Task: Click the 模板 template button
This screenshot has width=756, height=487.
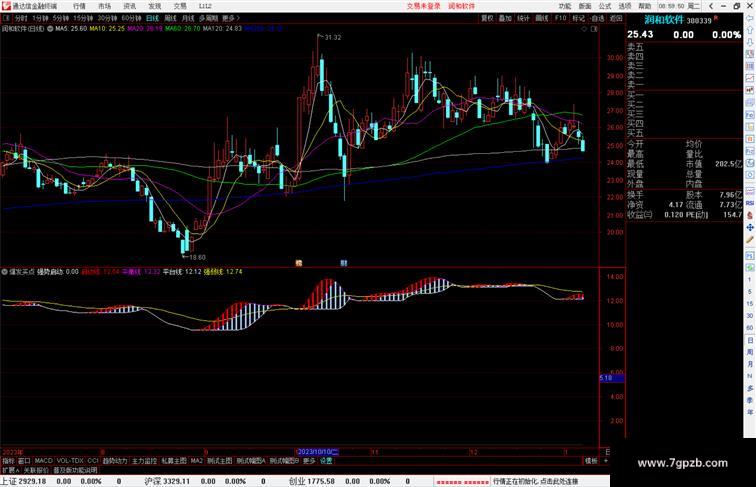Action: (x=591, y=461)
